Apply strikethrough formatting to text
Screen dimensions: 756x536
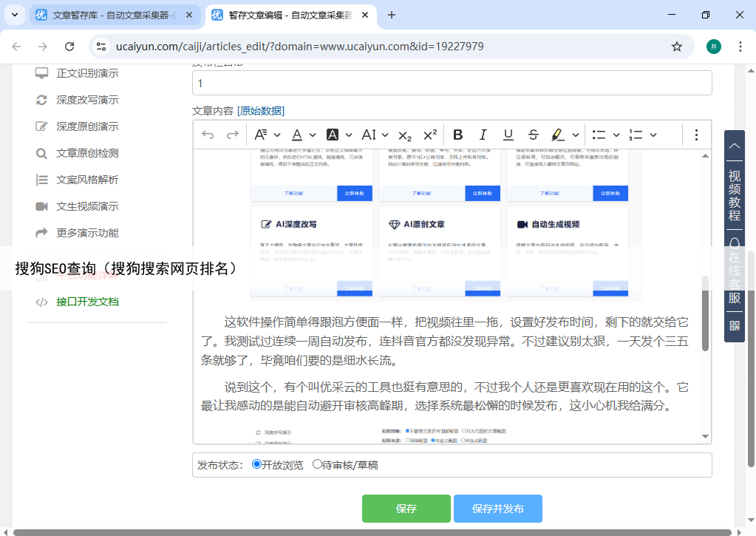(534, 135)
